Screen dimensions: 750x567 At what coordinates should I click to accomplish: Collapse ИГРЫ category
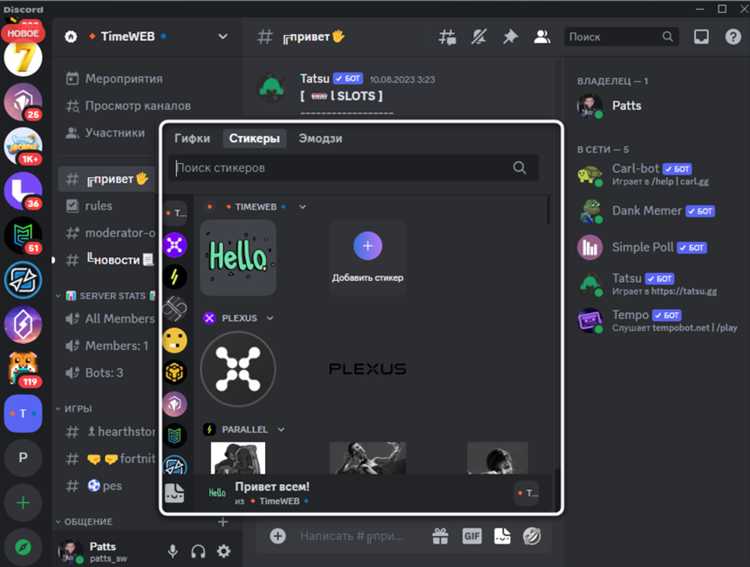tap(74, 409)
